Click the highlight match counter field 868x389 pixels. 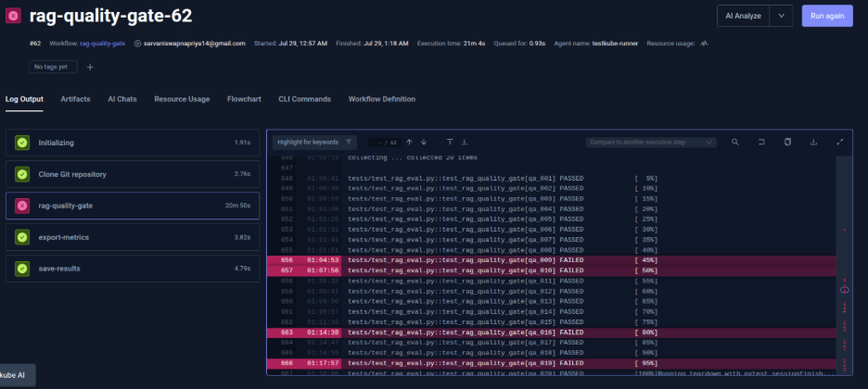pyautogui.click(x=385, y=143)
